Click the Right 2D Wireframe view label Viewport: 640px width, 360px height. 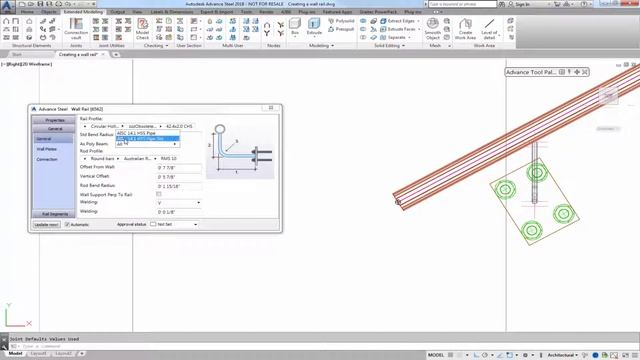point(27,64)
